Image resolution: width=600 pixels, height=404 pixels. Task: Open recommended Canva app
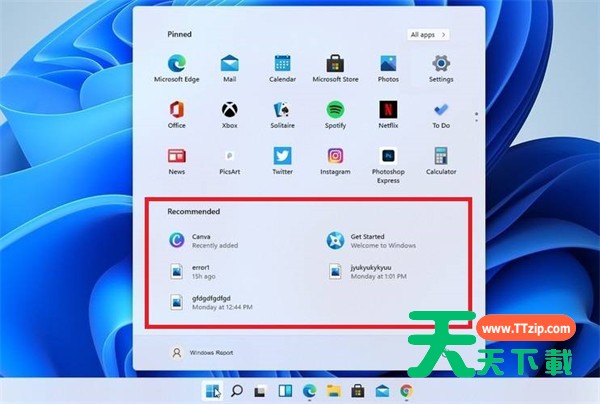point(204,241)
